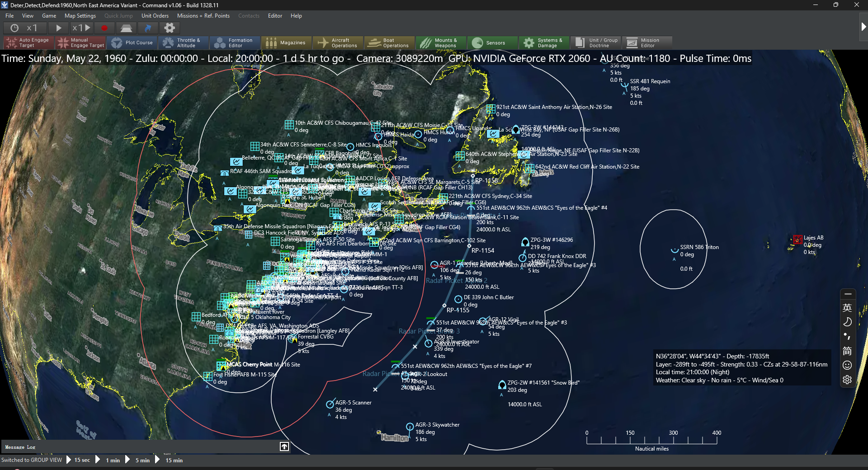This screenshot has height=470, width=868.
Task: Open the Help menu
Action: [297, 16]
